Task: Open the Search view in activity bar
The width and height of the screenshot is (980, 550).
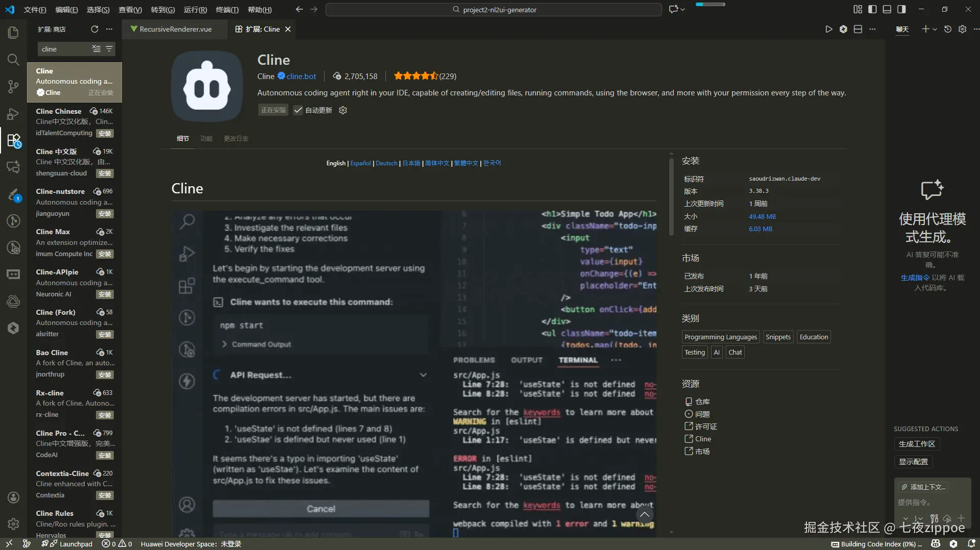Action: pyautogui.click(x=13, y=60)
